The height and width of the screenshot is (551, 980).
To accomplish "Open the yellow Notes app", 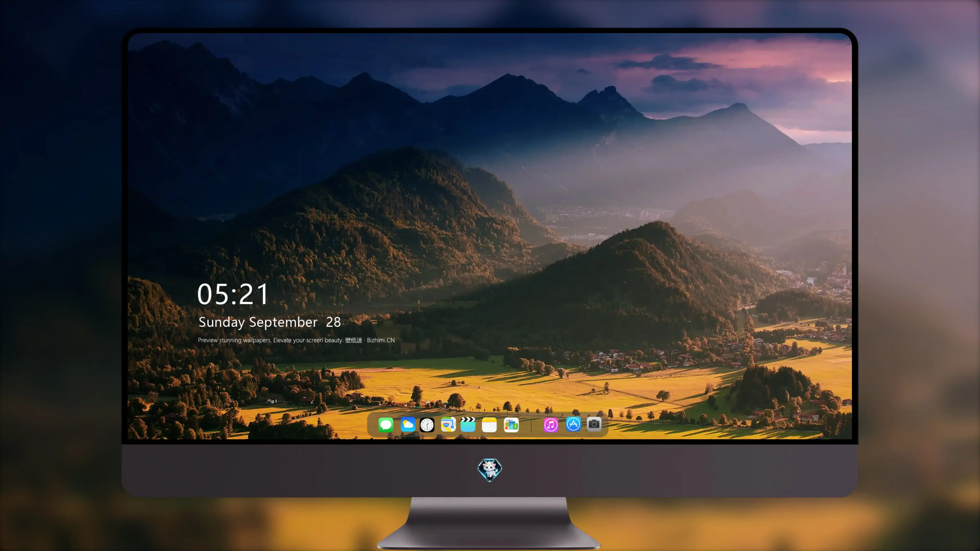I will point(489,425).
